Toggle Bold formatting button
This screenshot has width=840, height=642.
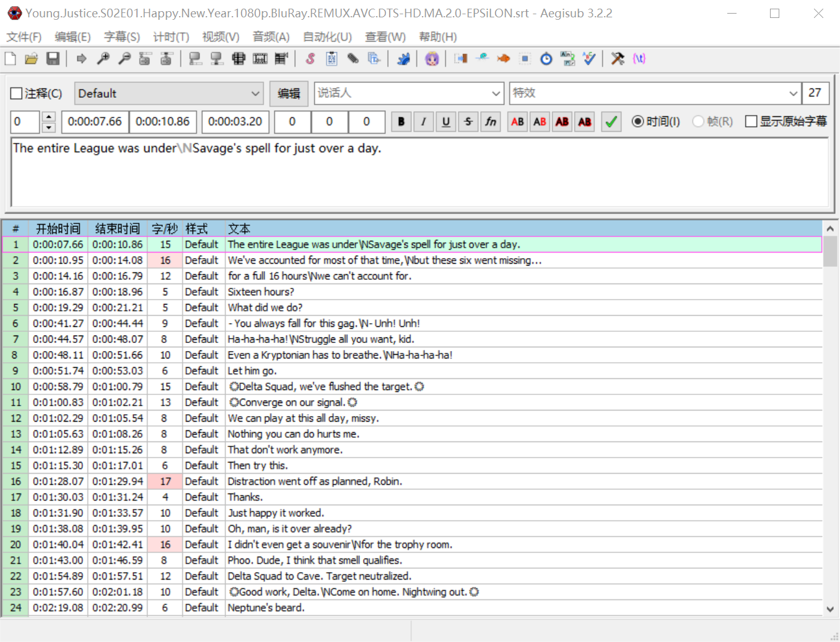tap(401, 121)
